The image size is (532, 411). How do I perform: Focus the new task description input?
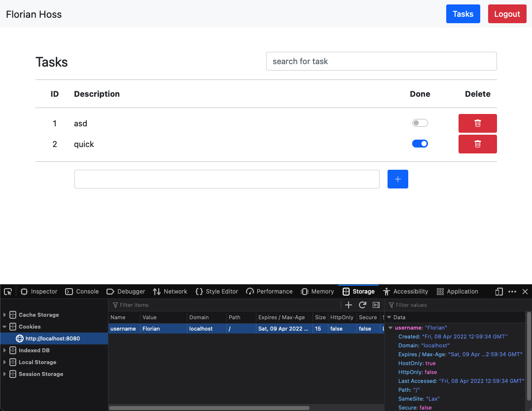(x=227, y=179)
